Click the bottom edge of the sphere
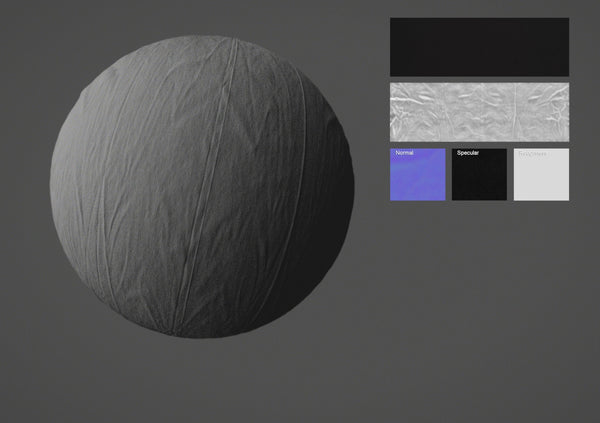The image size is (600, 423). tap(200, 332)
